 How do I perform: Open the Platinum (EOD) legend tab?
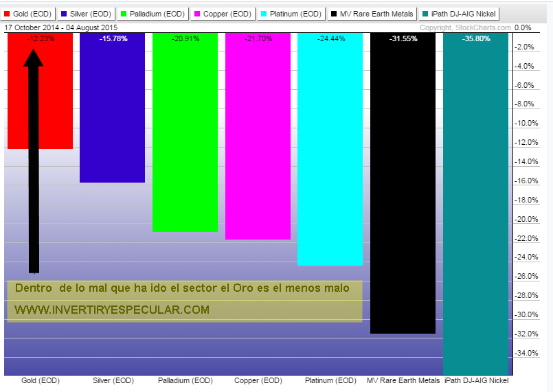pos(293,13)
